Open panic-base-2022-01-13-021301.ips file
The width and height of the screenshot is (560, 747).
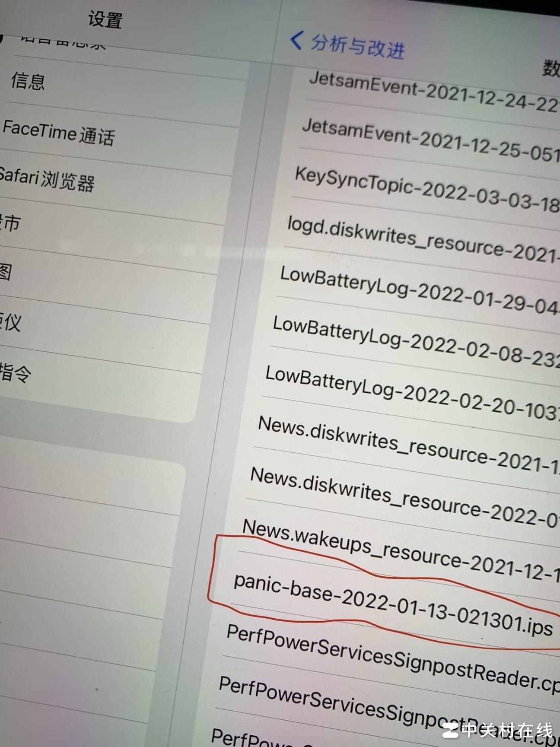393,604
